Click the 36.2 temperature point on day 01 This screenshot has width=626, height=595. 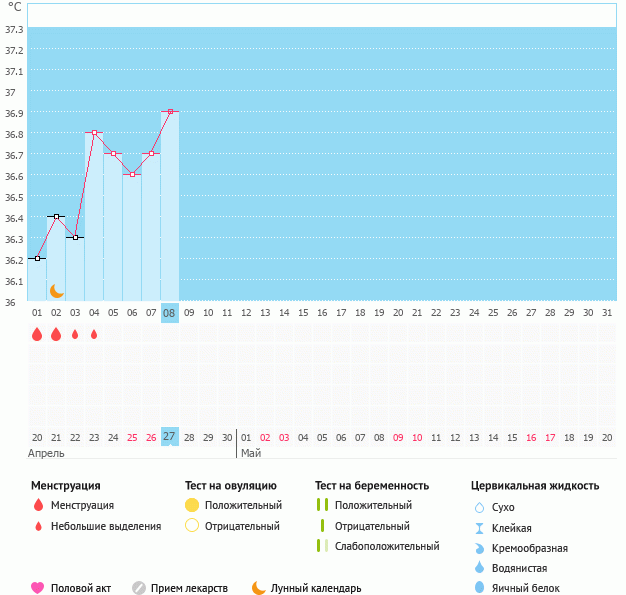37,259
